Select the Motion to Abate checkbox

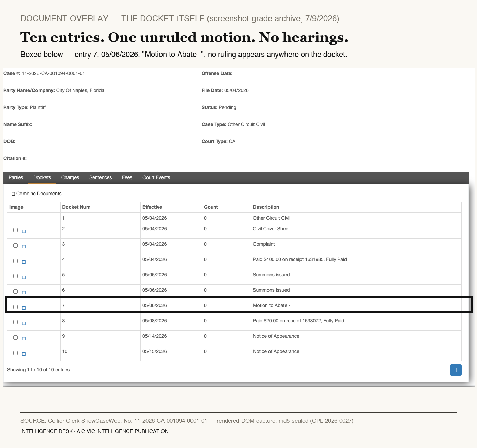tap(15, 307)
